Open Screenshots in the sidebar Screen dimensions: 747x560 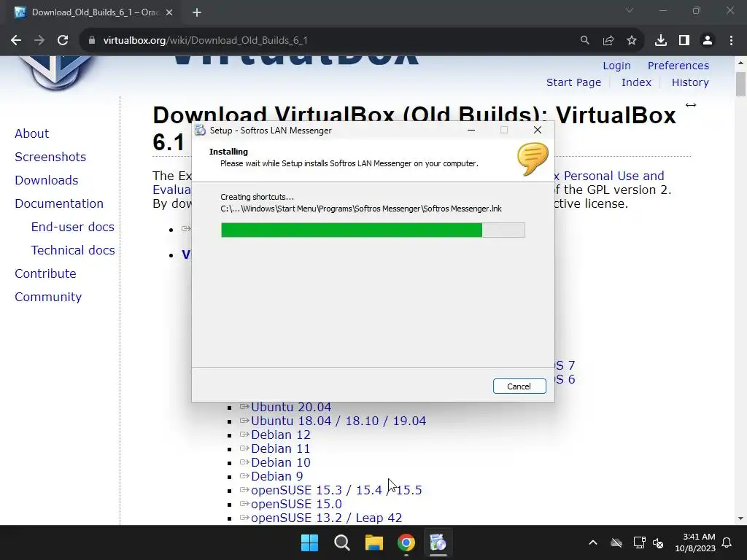tap(50, 157)
